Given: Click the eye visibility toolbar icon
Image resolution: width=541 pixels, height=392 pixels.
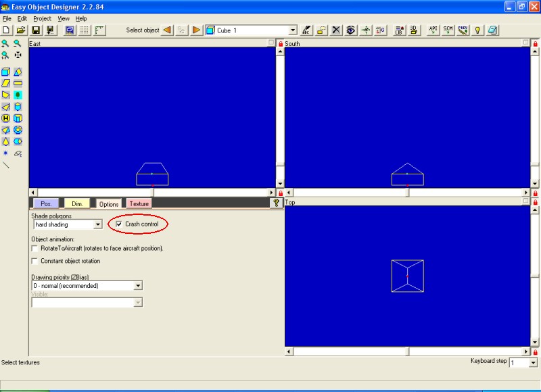Looking at the screenshot, I should [350, 30].
